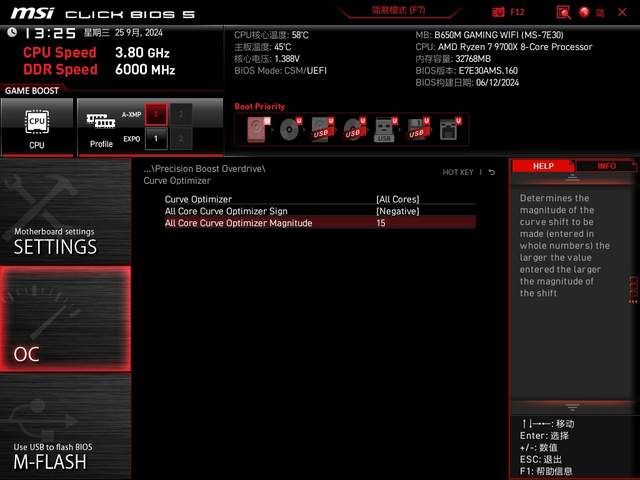This screenshot has width=640, height=480.
Task: Select the USB CD/DVD boot device icon
Action: (354, 129)
